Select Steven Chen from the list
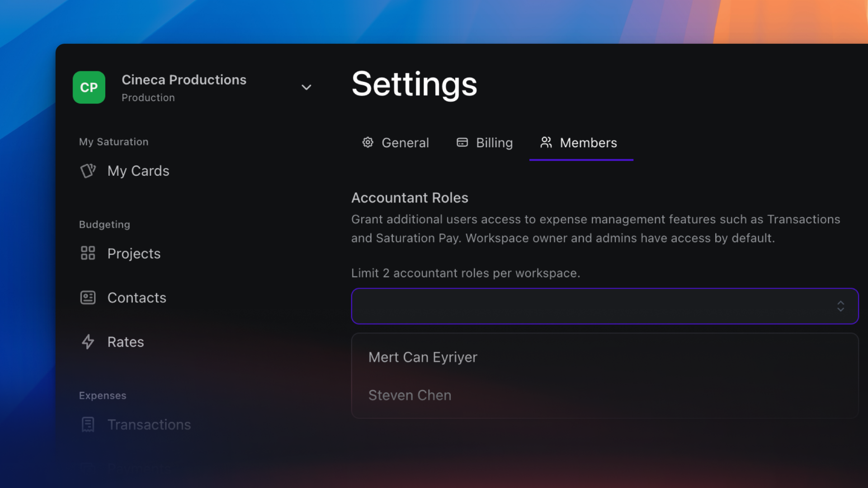This screenshot has height=488, width=868. (410, 394)
